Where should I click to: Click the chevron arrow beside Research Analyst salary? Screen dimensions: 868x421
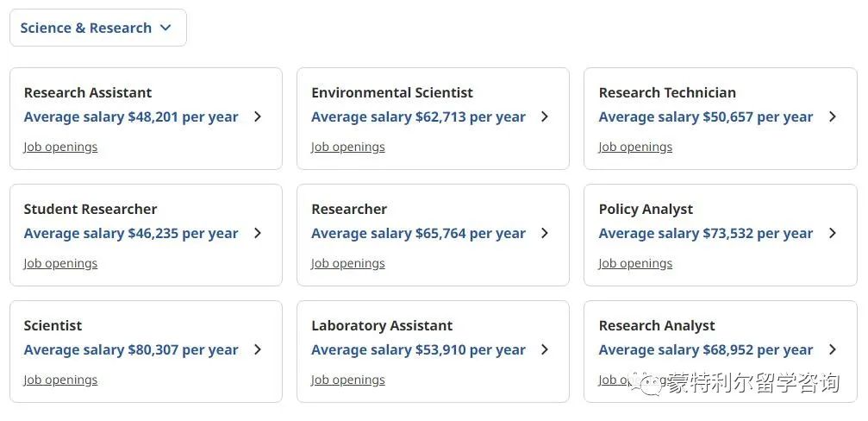833,349
